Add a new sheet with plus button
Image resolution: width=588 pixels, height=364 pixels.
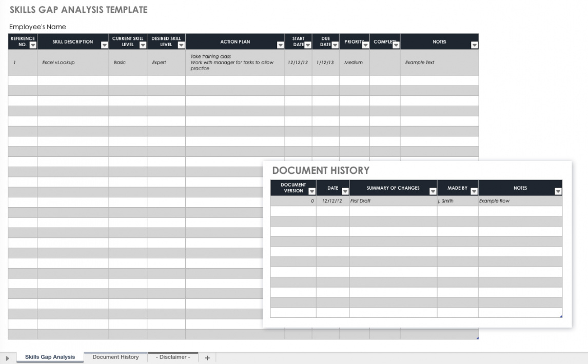pyautogui.click(x=207, y=358)
